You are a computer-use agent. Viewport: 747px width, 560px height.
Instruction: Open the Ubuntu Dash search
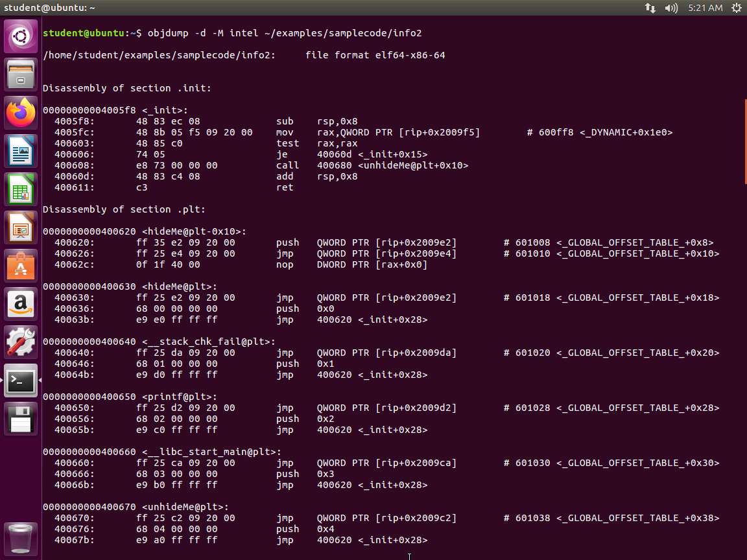pos(21,36)
